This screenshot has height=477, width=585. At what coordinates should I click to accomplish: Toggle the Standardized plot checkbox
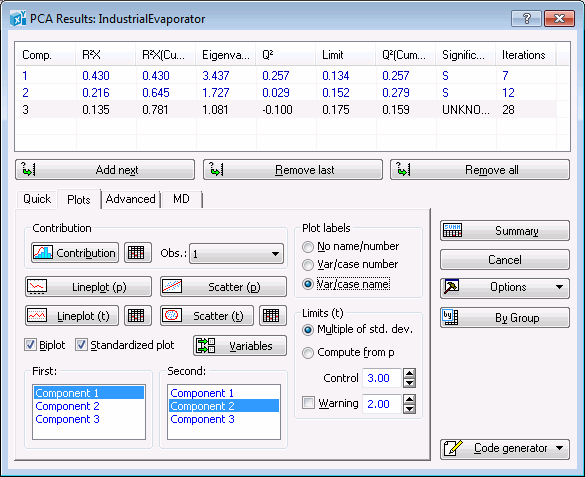(x=81, y=345)
